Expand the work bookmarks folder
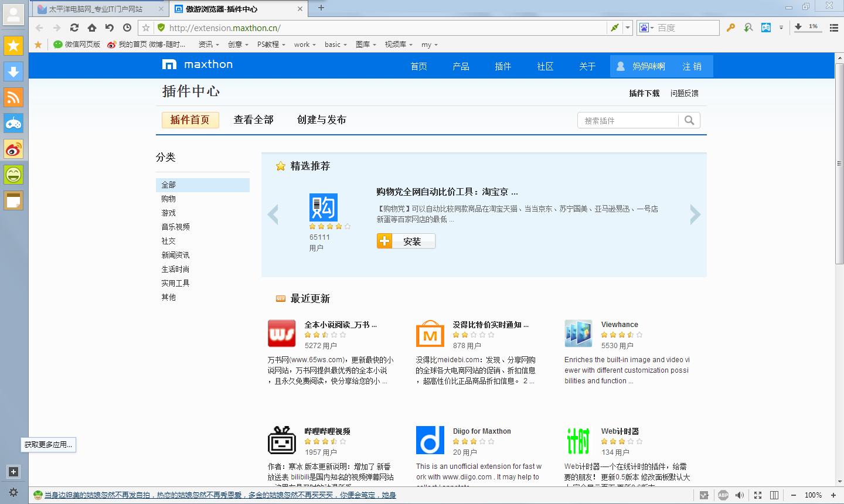 (x=305, y=44)
